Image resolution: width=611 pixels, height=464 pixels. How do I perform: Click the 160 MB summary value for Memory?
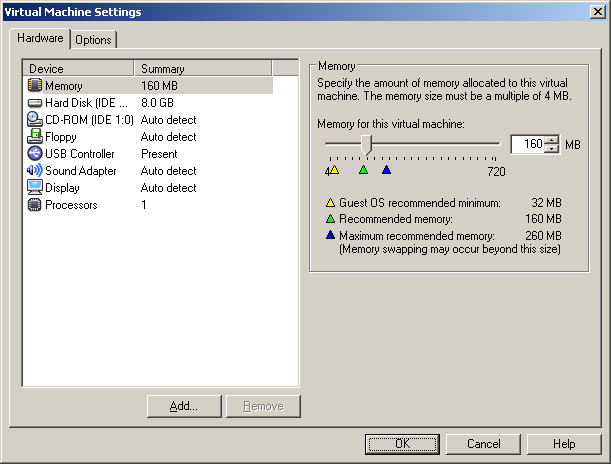(159, 86)
